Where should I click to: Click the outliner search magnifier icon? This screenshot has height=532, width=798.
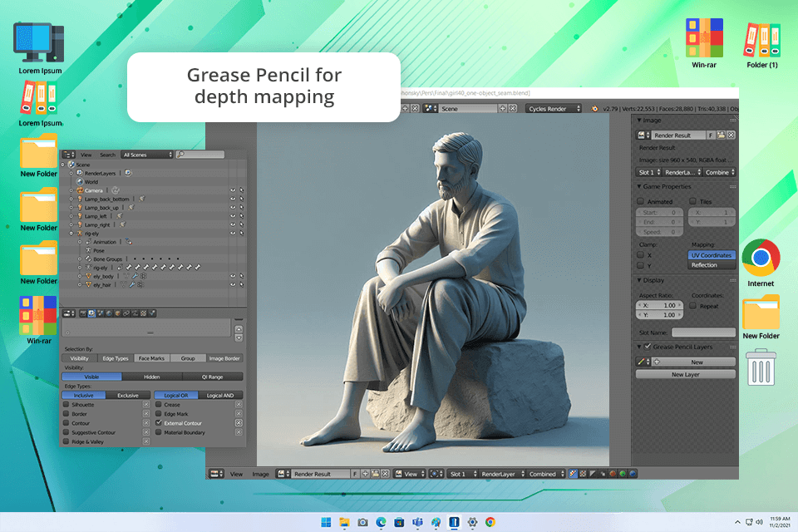coord(180,155)
